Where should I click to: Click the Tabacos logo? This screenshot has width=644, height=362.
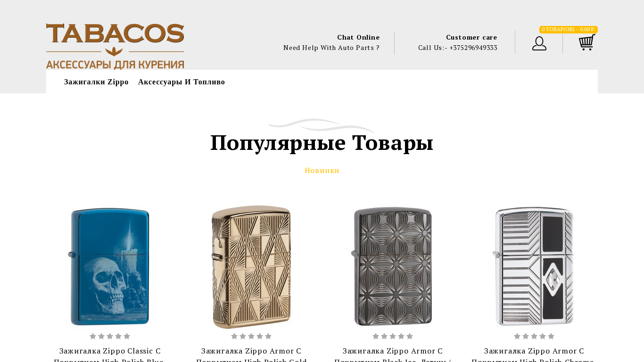click(x=115, y=46)
